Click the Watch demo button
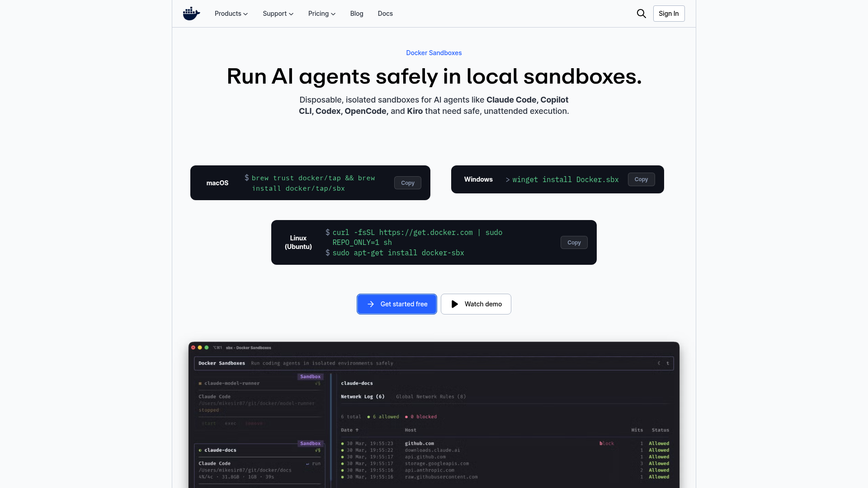 (476, 304)
